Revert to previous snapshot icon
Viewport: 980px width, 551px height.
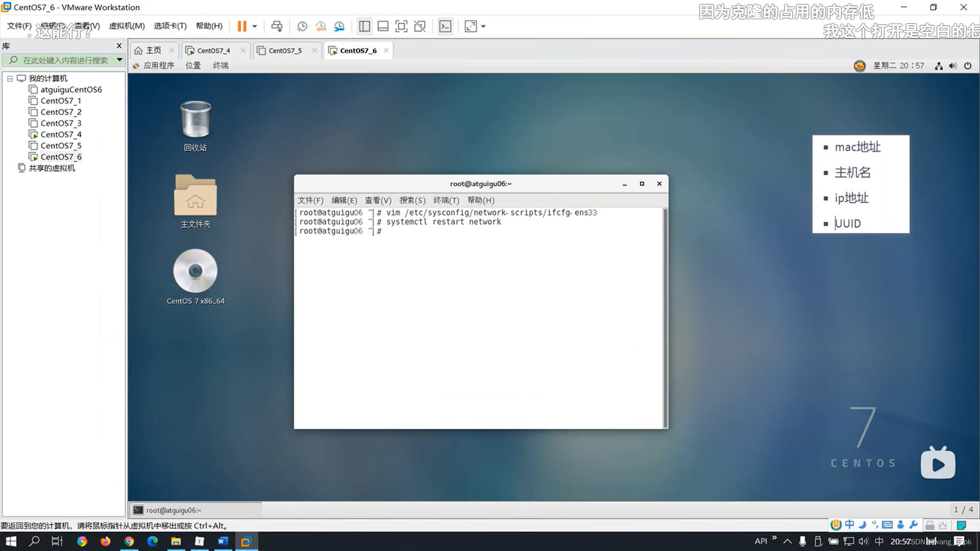point(321,27)
